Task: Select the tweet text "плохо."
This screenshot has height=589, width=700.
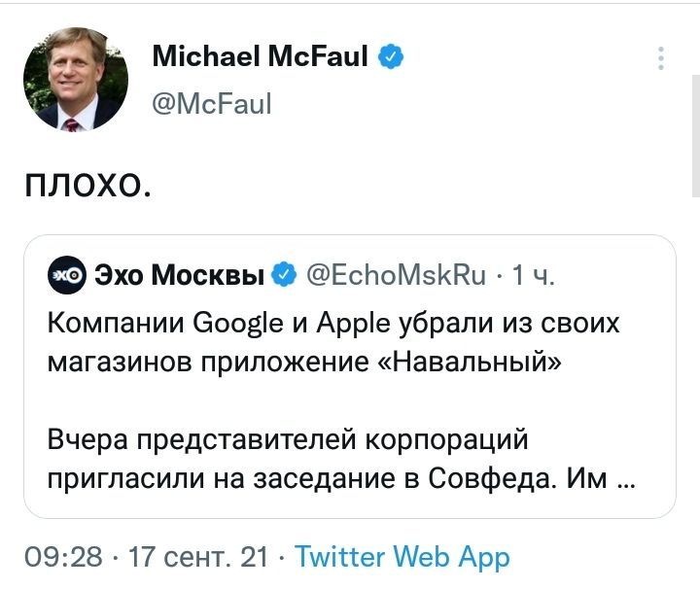Action: pos(87,180)
